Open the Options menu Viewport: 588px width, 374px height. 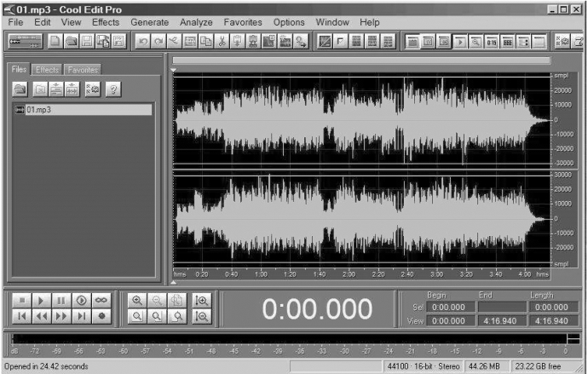(289, 22)
